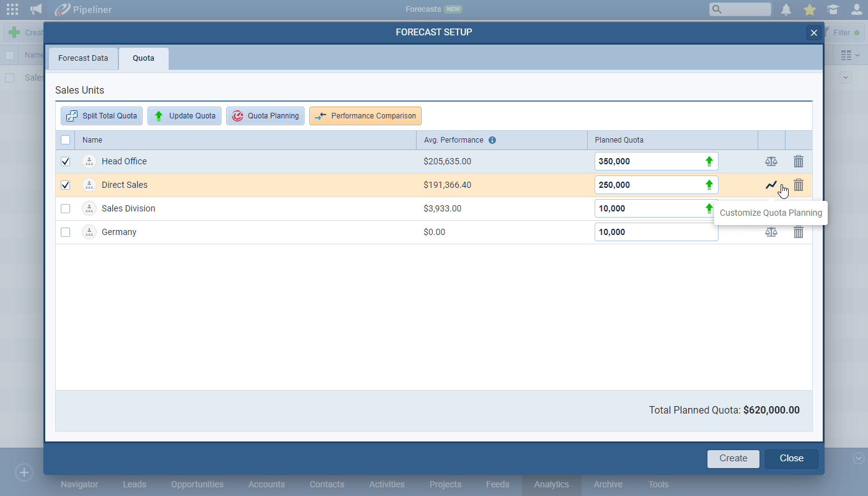The image size is (868, 496).
Task: Click green quota increase arrow for Sales Division
Action: click(x=709, y=208)
